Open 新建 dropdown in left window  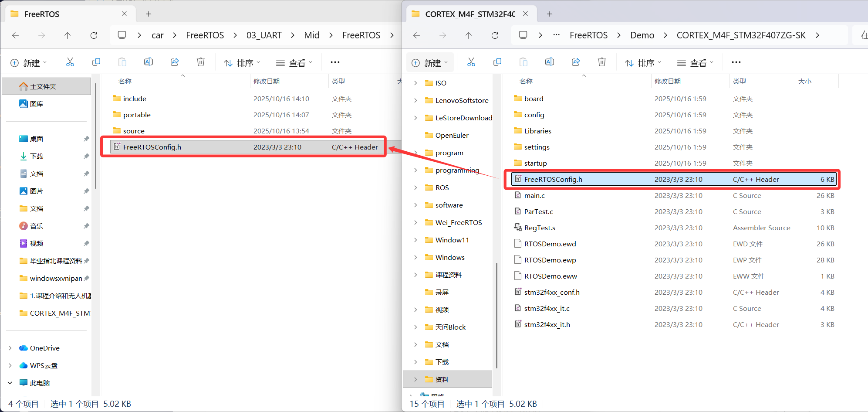28,63
